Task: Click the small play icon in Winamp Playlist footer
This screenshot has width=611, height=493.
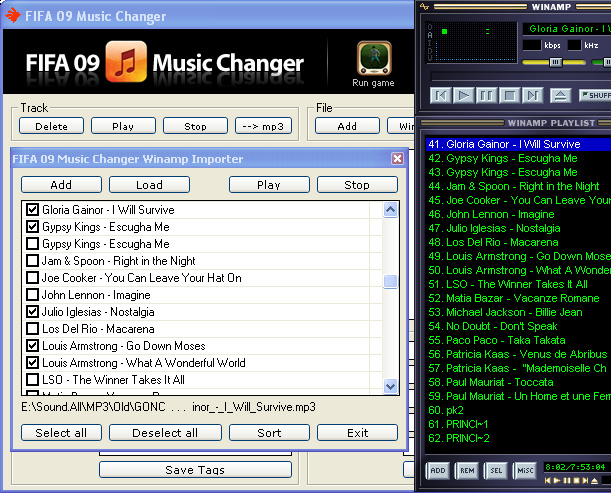Action: pyautogui.click(x=557, y=481)
